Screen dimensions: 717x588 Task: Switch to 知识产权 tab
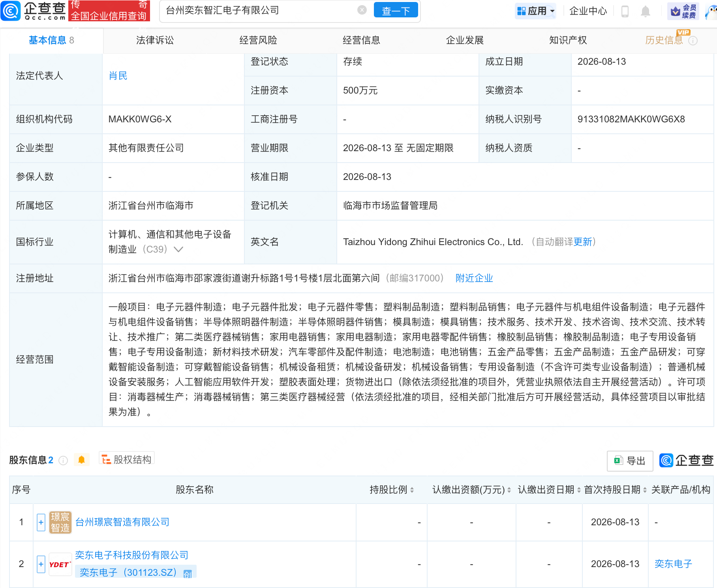click(x=568, y=40)
